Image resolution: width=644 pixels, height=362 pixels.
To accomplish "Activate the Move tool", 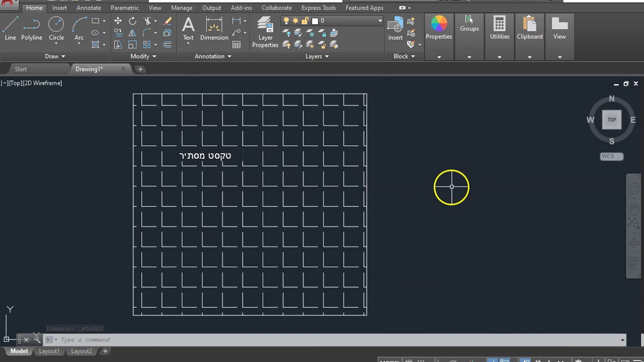I will click(x=118, y=21).
